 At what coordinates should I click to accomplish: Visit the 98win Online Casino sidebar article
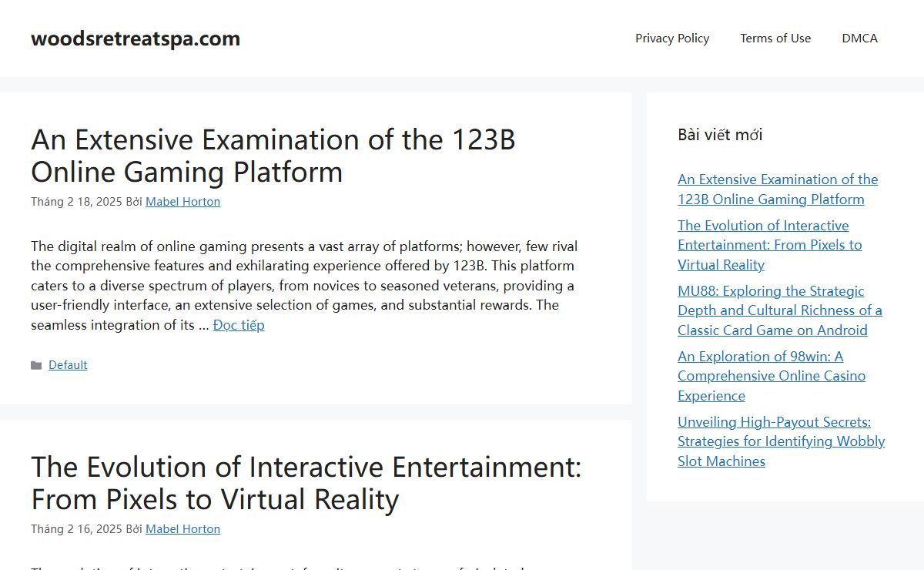click(x=771, y=376)
